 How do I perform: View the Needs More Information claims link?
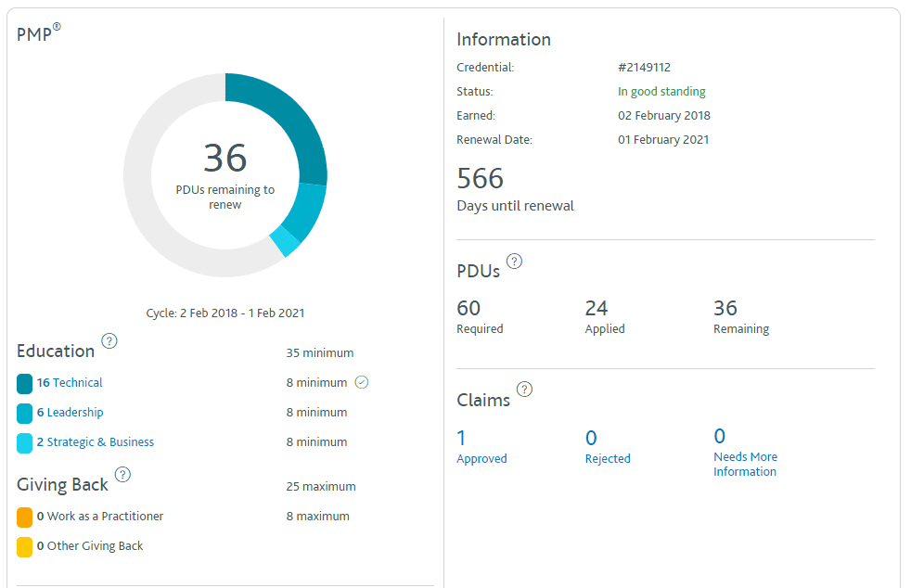click(745, 453)
